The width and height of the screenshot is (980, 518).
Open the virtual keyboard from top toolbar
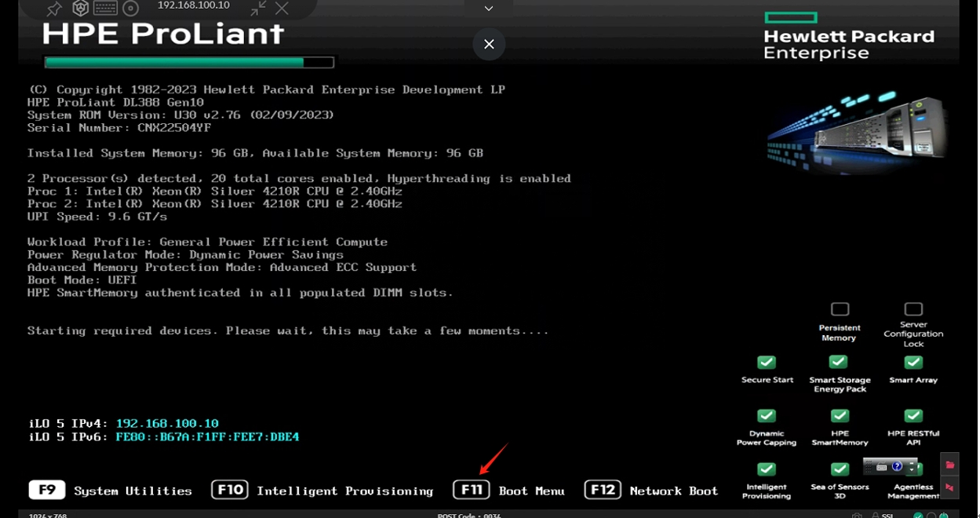tap(105, 9)
